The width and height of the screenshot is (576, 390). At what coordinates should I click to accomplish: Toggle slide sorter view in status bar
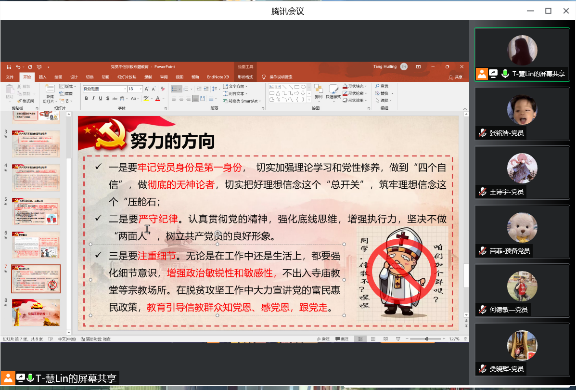click(x=373, y=339)
